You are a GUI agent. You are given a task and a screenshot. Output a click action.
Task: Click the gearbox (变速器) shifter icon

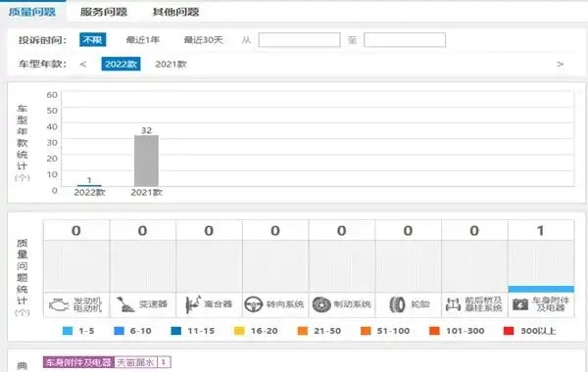coord(125,304)
